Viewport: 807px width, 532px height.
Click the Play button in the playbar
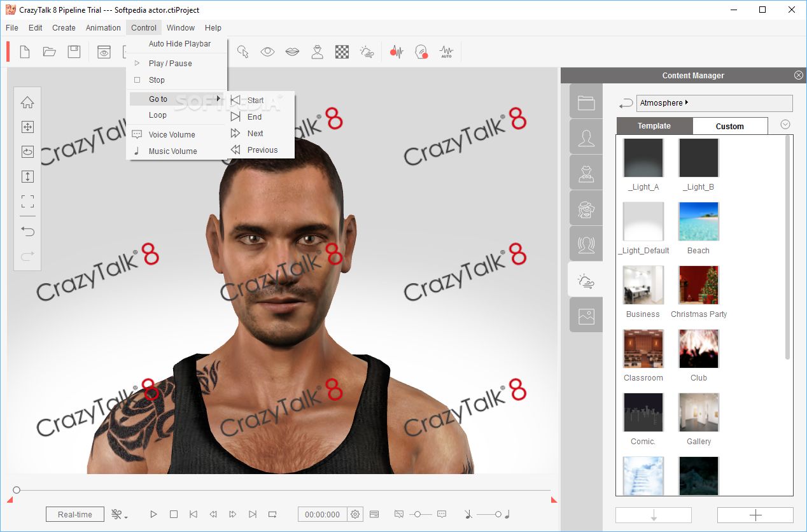tap(153, 514)
